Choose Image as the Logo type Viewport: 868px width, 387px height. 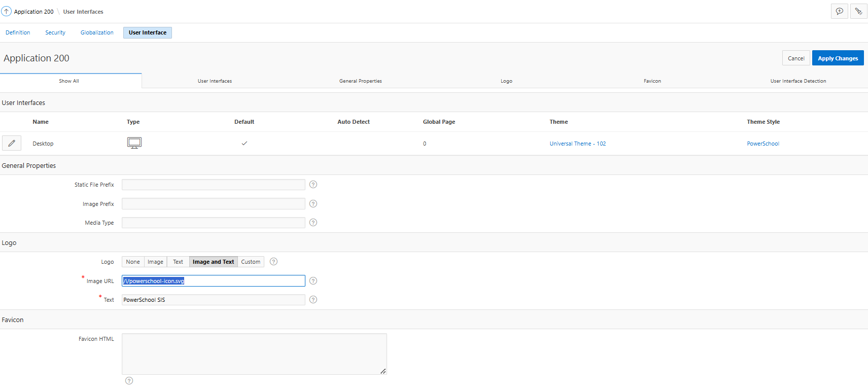point(155,262)
